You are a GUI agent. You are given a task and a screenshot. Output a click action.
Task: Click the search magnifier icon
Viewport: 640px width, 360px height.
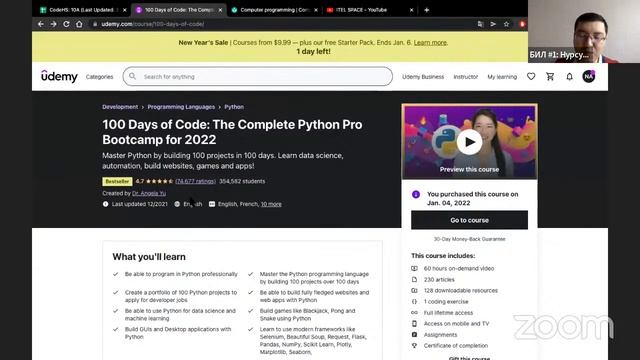(x=133, y=76)
